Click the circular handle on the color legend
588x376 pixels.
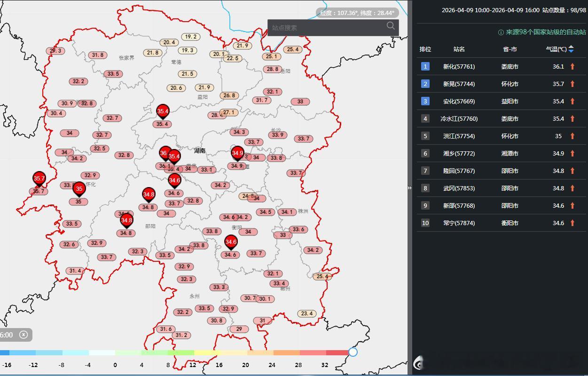(x=353, y=352)
